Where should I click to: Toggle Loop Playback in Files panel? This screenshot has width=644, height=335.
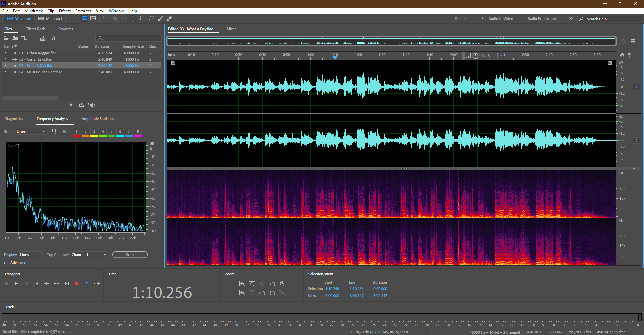82,105
